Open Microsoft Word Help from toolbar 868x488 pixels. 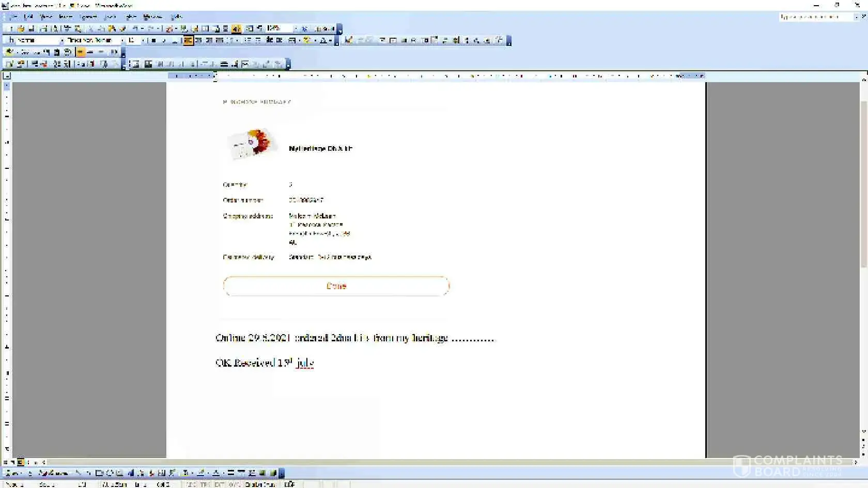click(x=304, y=28)
